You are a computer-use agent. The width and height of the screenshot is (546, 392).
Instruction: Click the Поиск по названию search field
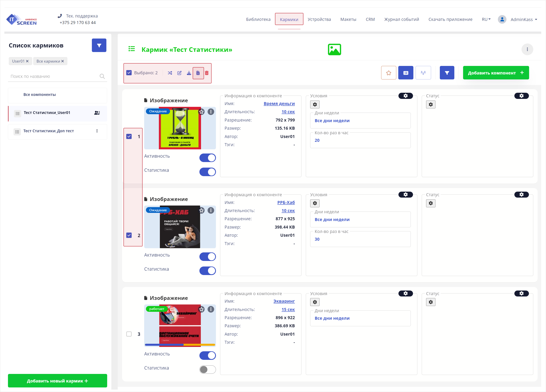54,76
